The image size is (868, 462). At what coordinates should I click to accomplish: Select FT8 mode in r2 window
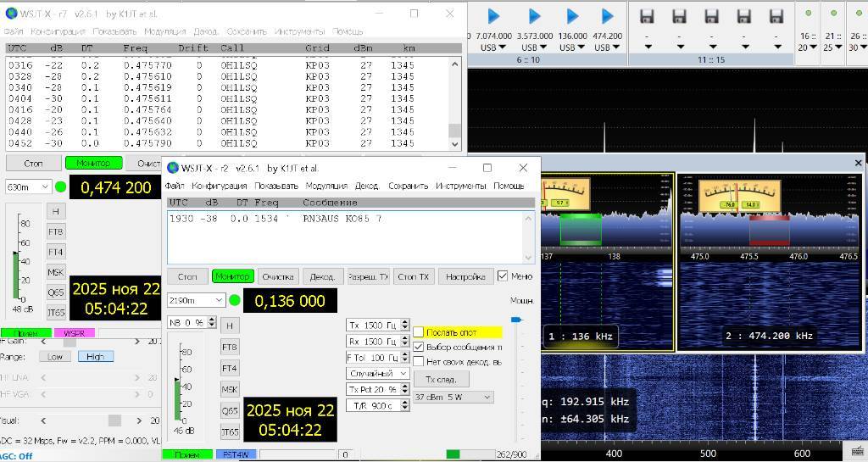tap(230, 347)
